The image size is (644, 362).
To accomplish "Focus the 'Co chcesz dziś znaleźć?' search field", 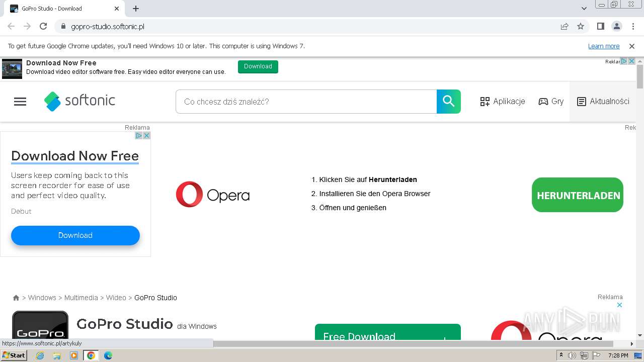I will click(306, 102).
